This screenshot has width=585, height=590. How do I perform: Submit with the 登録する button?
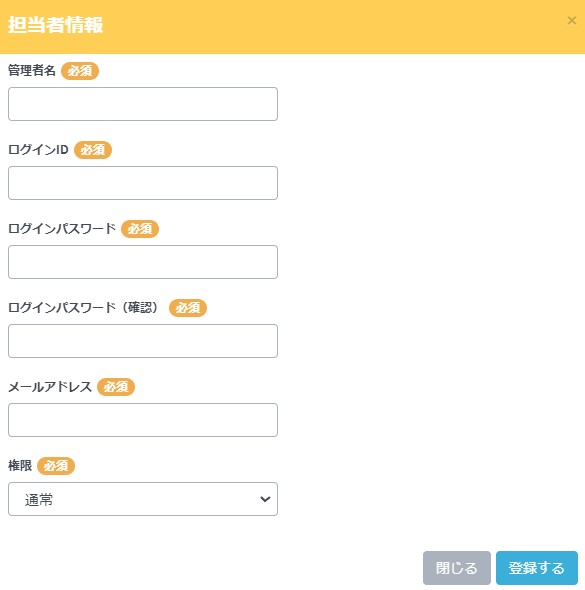[x=537, y=568]
